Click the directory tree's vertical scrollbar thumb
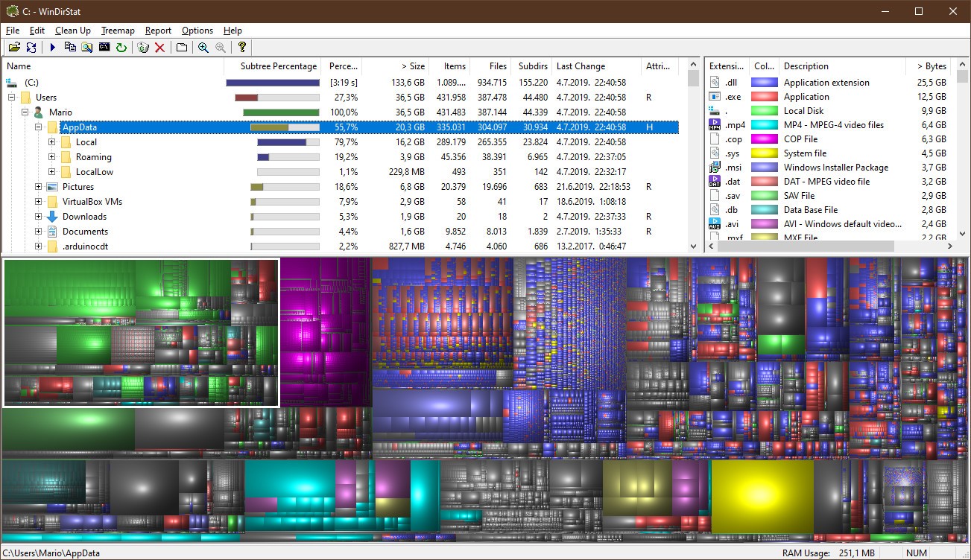This screenshot has width=971, height=560. (694, 79)
